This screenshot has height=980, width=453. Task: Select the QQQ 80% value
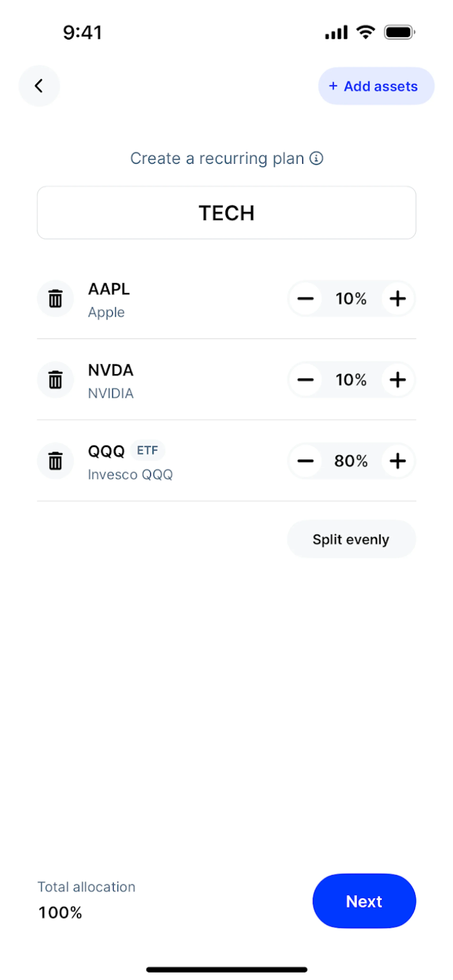click(351, 461)
